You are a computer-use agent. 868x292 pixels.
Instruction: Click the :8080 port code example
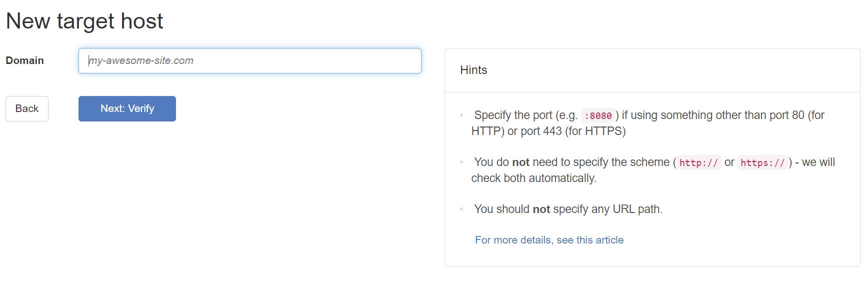tap(598, 116)
